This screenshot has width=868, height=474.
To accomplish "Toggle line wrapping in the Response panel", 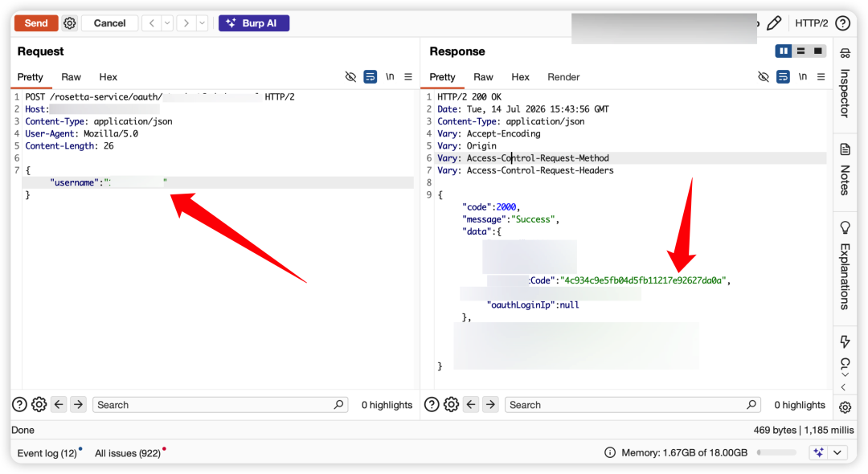I will click(783, 77).
